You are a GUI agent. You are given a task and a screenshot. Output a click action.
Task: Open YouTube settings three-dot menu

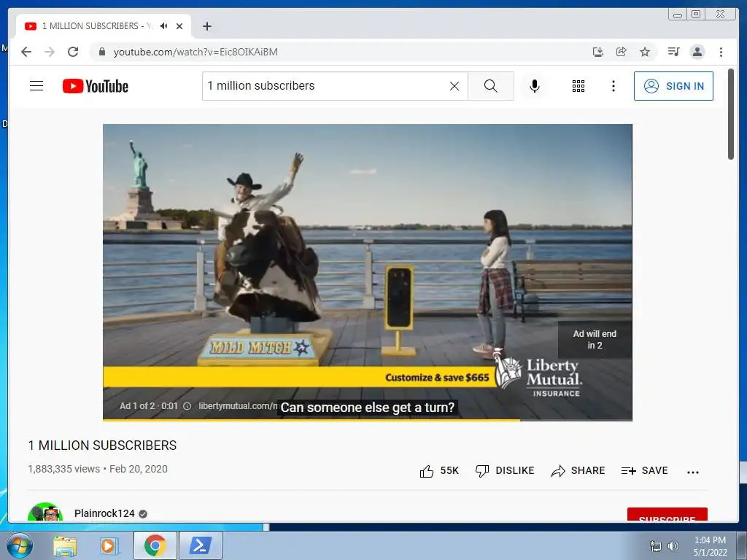click(x=614, y=86)
